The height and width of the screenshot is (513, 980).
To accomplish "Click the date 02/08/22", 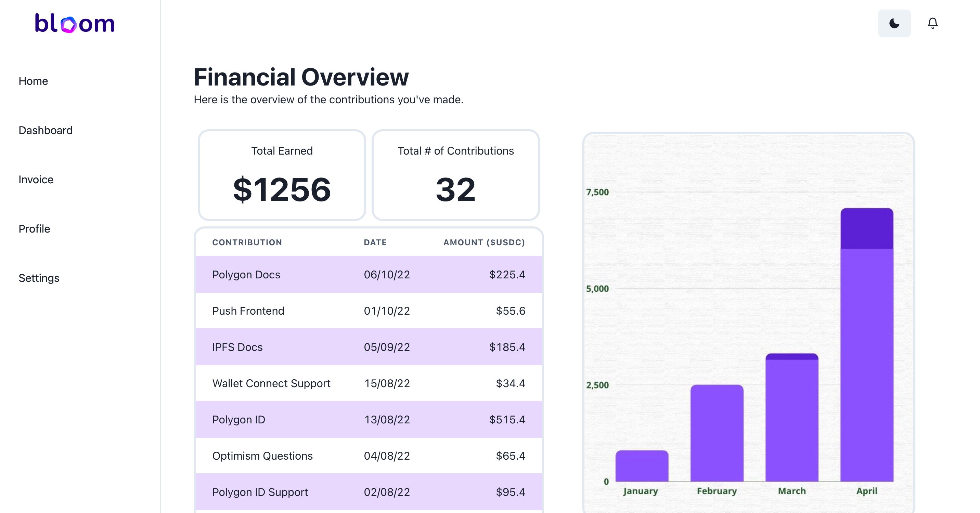I will coord(387,492).
